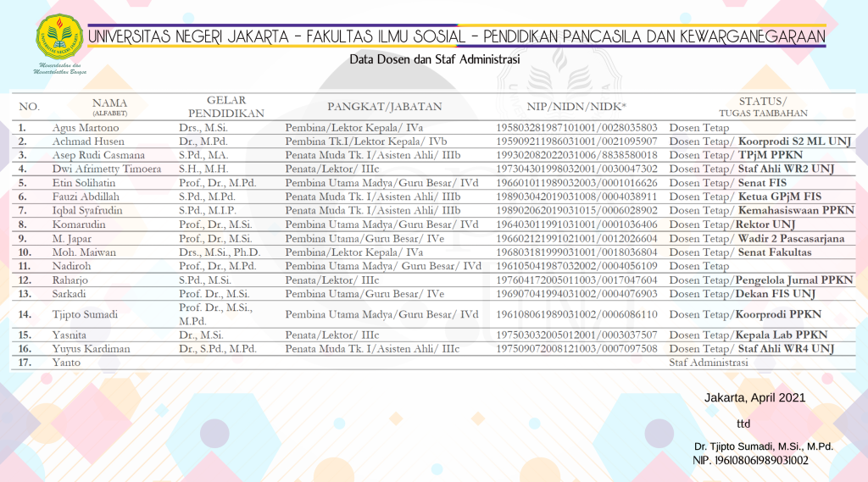Click status Dekan FIS UNJ
The image size is (868, 482).
pyautogui.click(x=775, y=294)
